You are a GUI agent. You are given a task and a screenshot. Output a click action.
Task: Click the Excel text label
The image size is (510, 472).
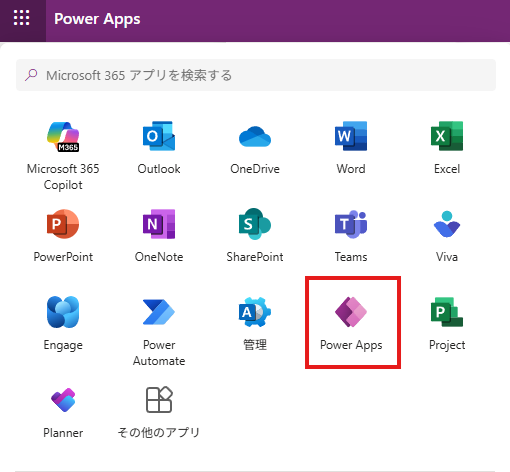pos(447,169)
